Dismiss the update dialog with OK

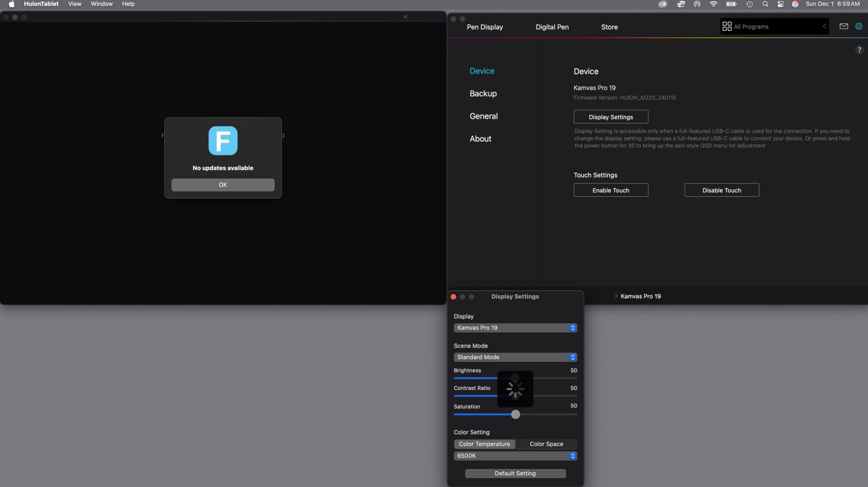pos(223,185)
